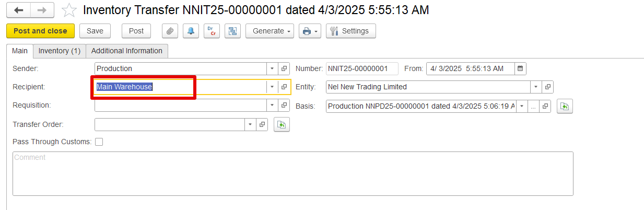Click fill-from-basis icon next to Basis field
The width and height of the screenshot is (644, 210).
click(x=564, y=106)
